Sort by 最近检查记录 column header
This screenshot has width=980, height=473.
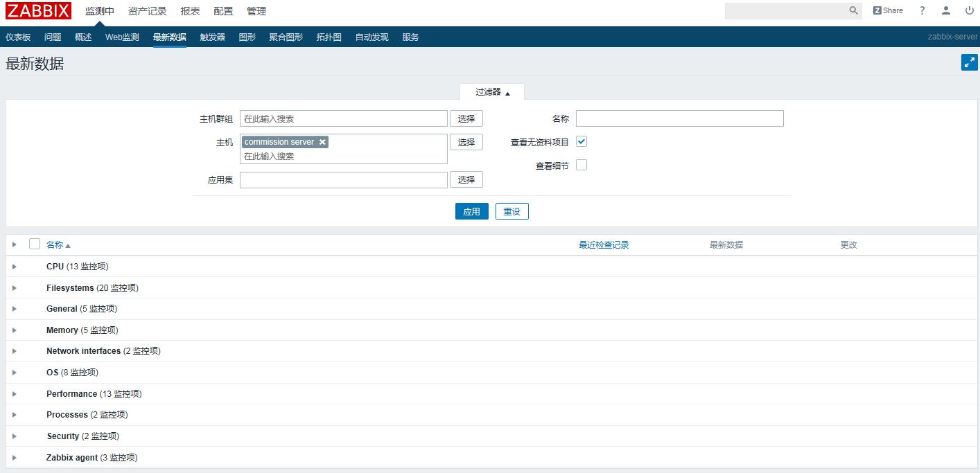604,244
